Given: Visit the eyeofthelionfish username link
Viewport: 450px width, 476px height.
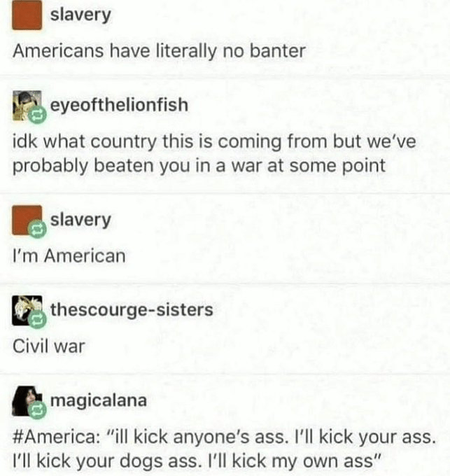Looking at the screenshot, I should [119, 105].
